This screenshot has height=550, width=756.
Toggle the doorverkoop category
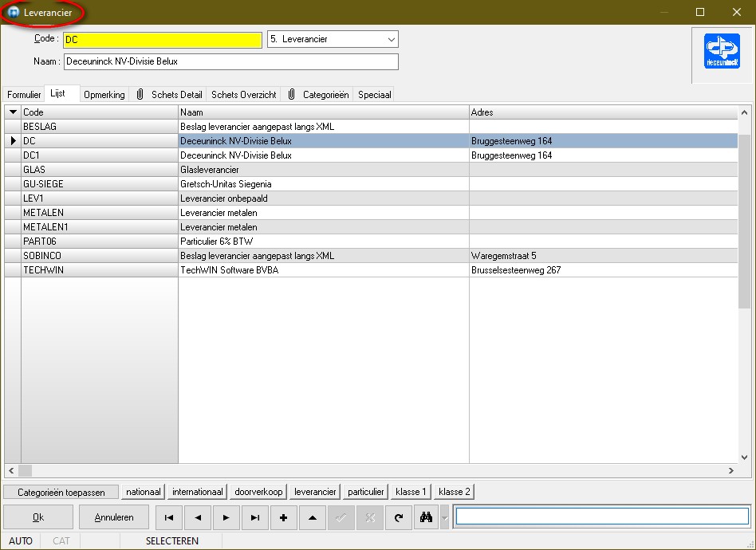click(x=258, y=492)
